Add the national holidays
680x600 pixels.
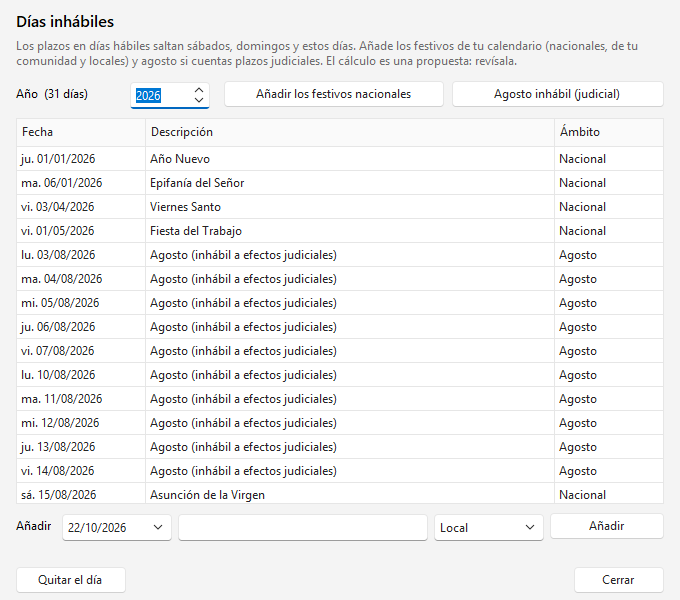pos(333,94)
